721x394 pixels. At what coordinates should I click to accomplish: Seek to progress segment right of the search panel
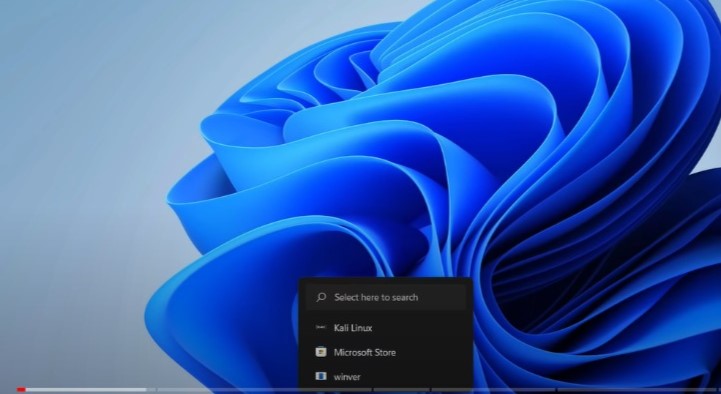(x=515, y=390)
